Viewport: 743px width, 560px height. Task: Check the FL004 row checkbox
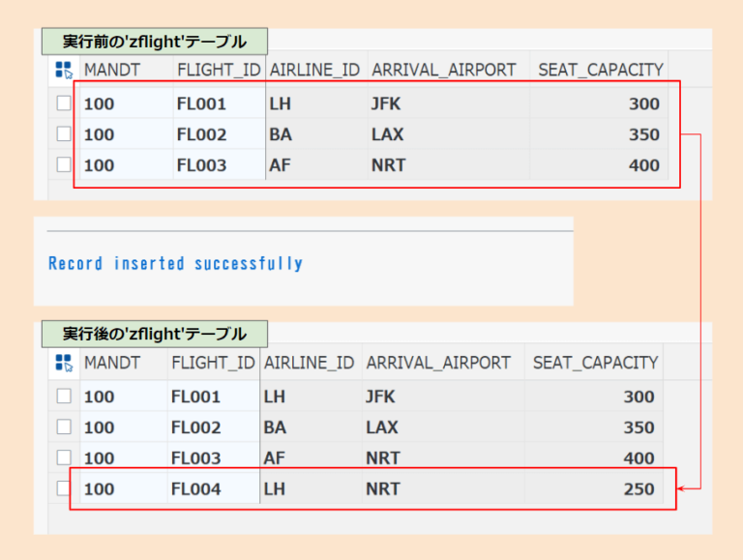click(x=64, y=488)
